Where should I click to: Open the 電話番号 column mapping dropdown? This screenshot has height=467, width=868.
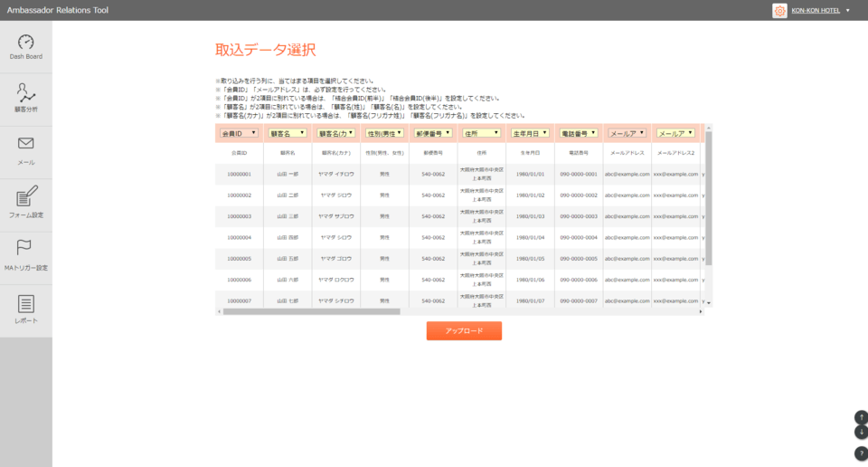coord(579,133)
